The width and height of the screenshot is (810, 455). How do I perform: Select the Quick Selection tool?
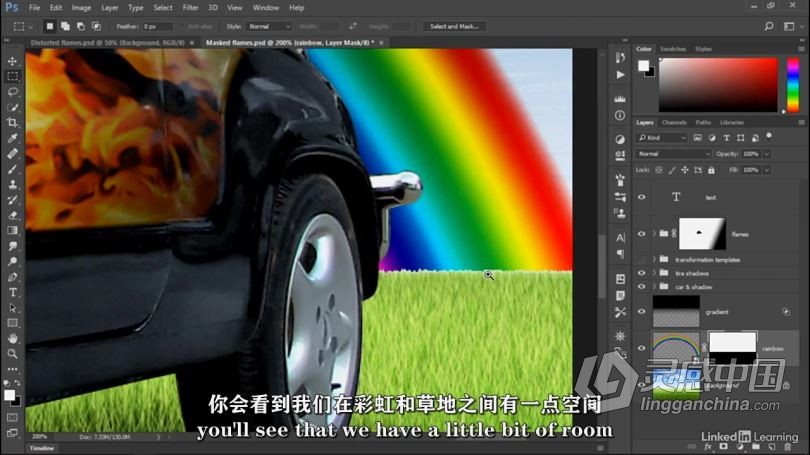pyautogui.click(x=12, y=107)
